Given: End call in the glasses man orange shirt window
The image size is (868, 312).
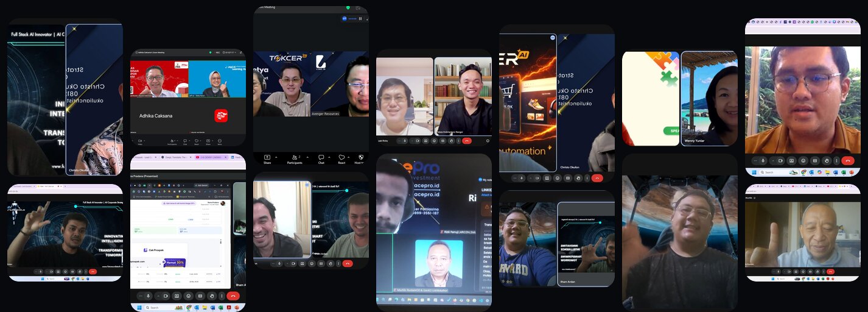Looking at the screenshot, I should point(848,161).
